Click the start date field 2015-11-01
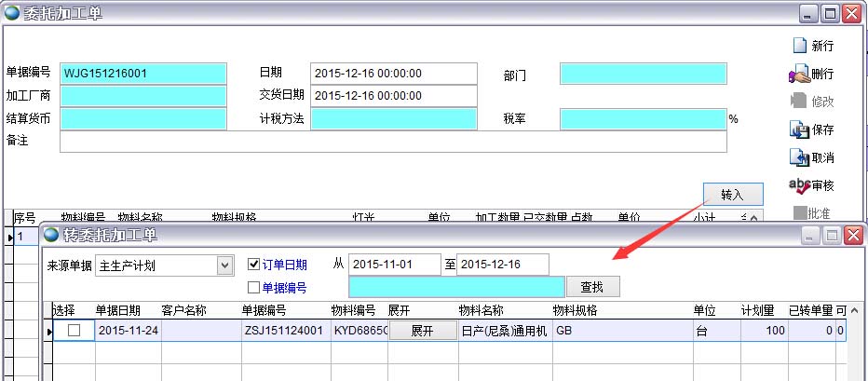This screenshot has height=381, width=868. 396,265
